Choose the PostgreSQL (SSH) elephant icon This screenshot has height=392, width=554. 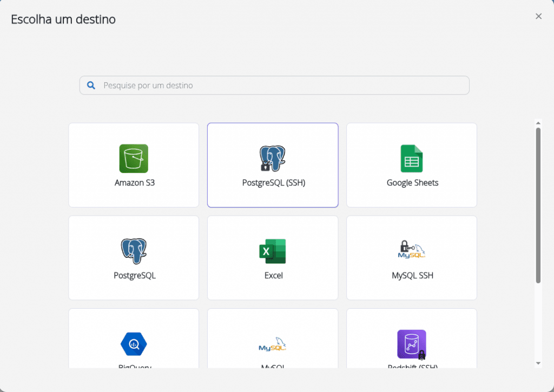coord(272,158)
